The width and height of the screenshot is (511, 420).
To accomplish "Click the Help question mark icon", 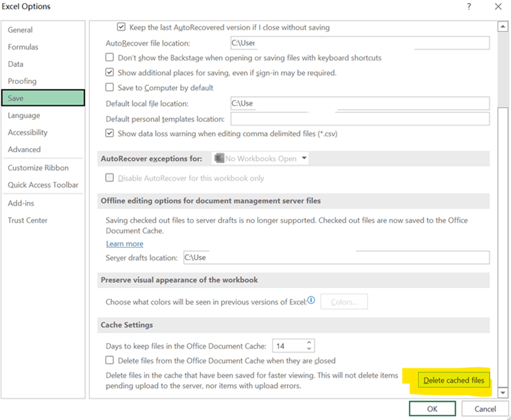I will [469, 7].
